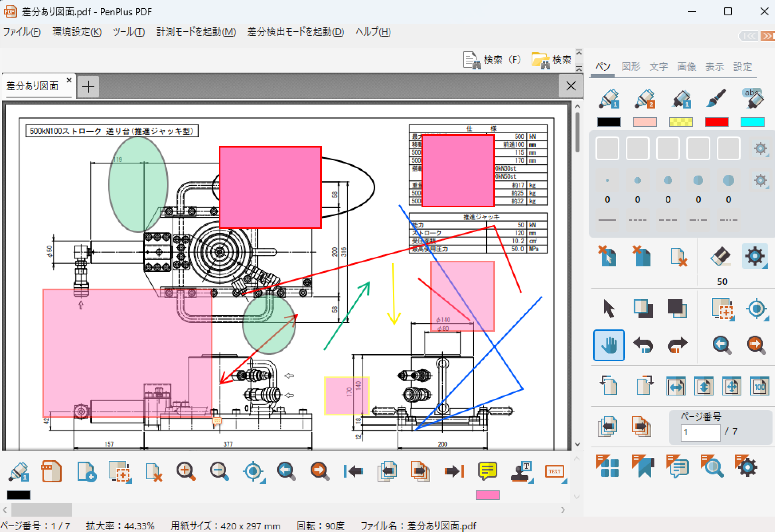Click zoom in magnifier on bottom toolbar
Screen dimensions: 775x532
pyautogui.click(x=186, y=471)
